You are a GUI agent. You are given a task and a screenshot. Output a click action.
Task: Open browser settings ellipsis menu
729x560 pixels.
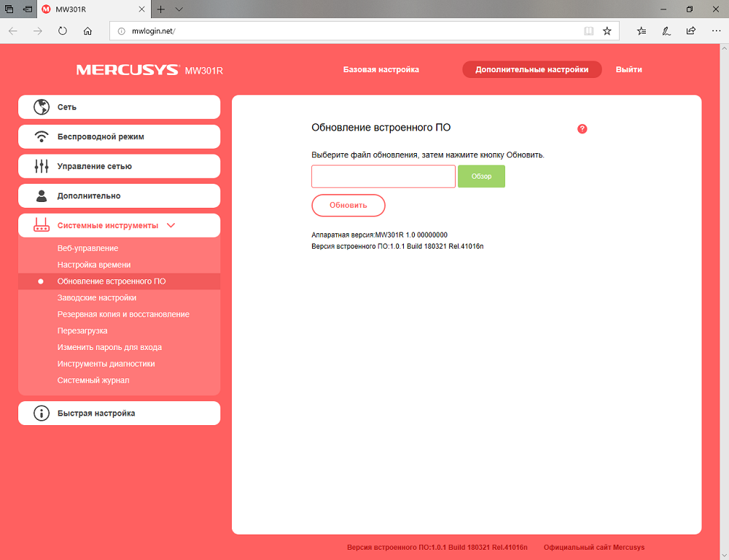(716, 31)
